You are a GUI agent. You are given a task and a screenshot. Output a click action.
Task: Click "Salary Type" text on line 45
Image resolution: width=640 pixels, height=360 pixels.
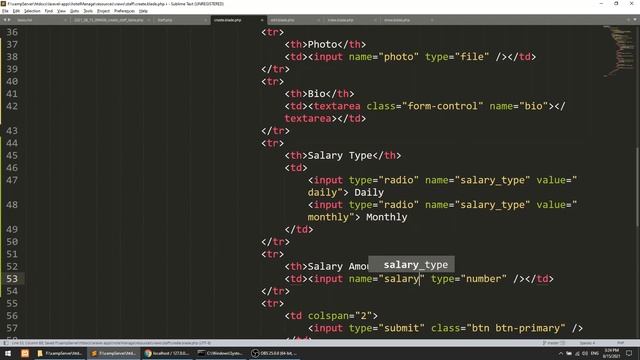[340, 156]
